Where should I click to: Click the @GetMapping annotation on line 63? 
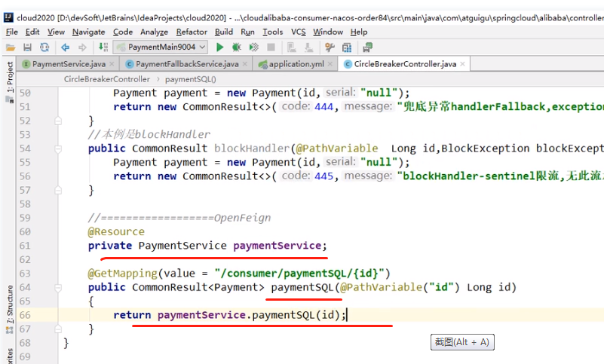122,274
